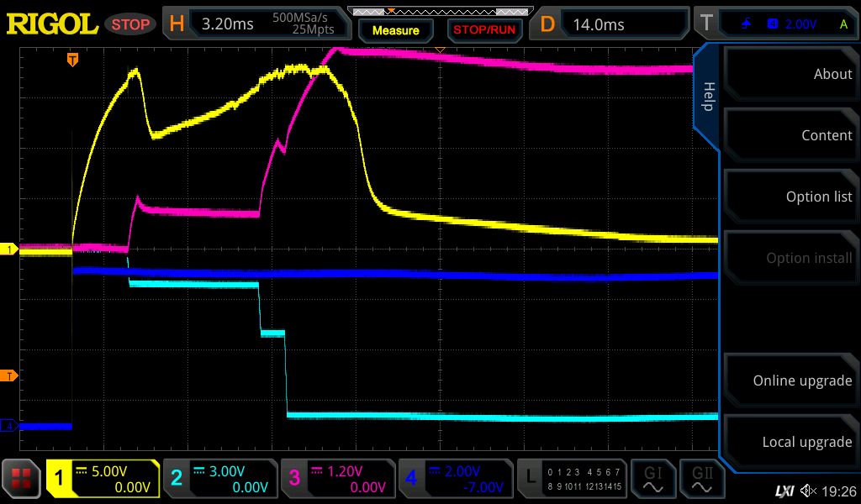Image resolution: width=861 pixels, height=504 pixels.
Task: Open the GII waveform generator icon
Action: tap(702, 479)
